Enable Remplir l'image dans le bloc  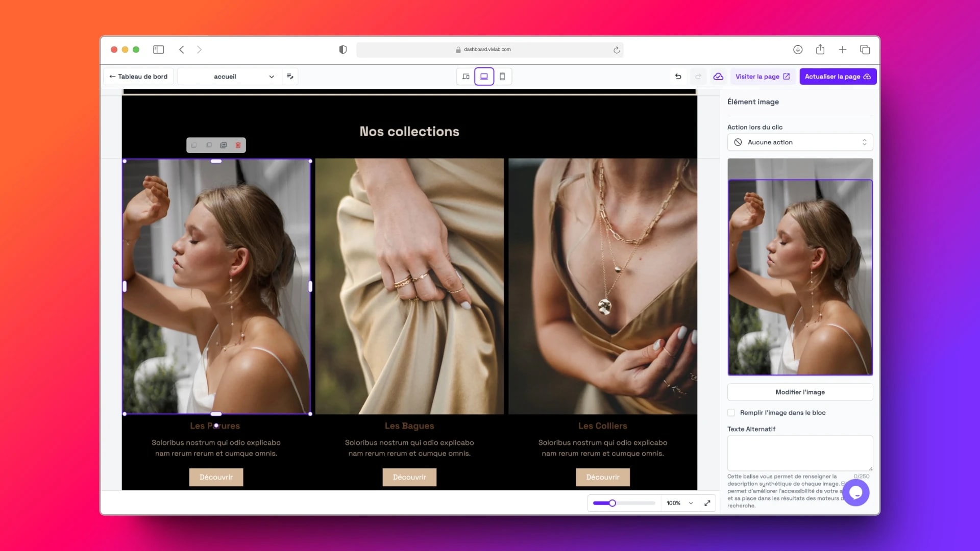coord(731,413)
